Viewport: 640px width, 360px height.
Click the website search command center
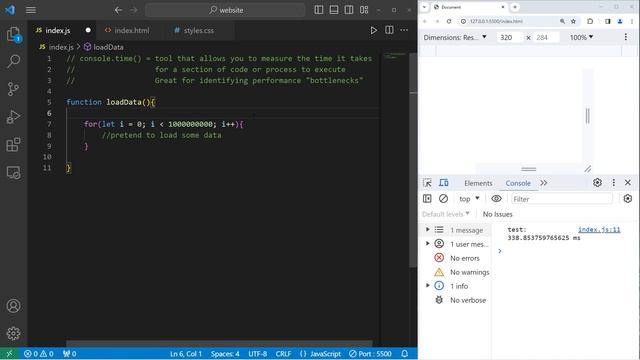click(x=225, y=10)
